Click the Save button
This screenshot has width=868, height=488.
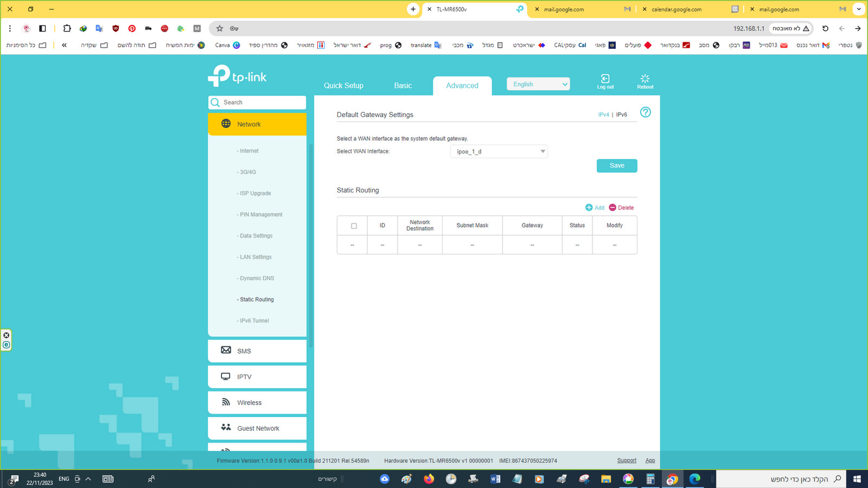[x=617, y=166]
